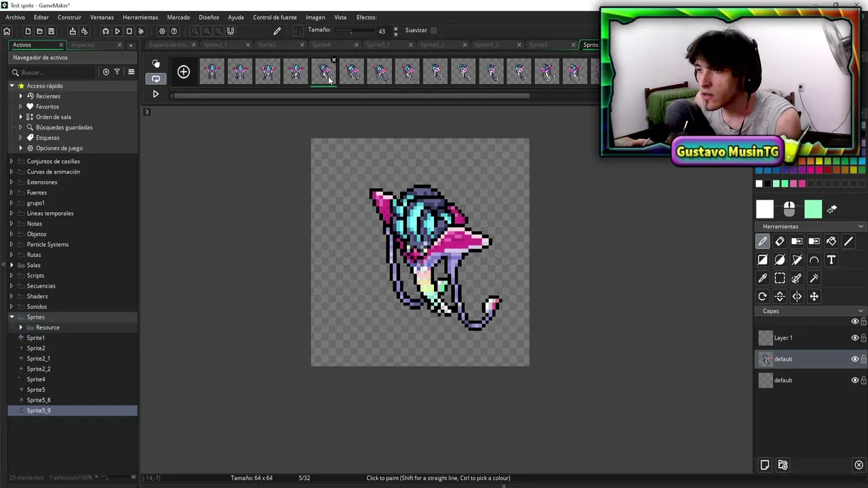The image size is (868, 488).
Task: Open game options gear icon
Action: [161, 31]
